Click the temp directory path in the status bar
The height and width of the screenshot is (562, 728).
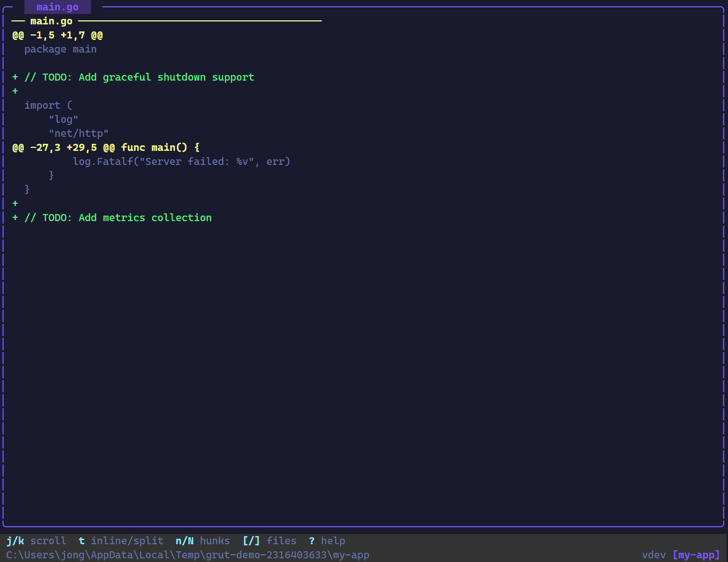(x=188, y=555)
